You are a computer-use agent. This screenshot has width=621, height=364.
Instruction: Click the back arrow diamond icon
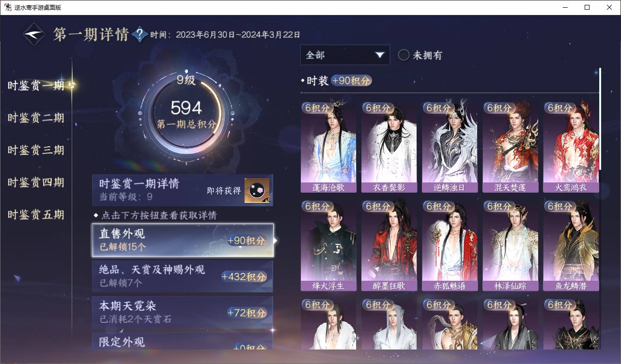35,34
